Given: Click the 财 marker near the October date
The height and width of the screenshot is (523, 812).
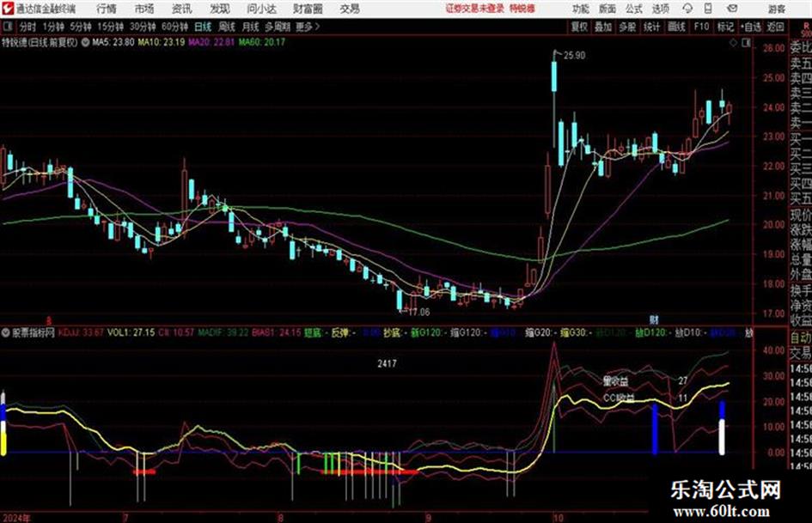Looking at the screenshot, I should tap(654, 319).
